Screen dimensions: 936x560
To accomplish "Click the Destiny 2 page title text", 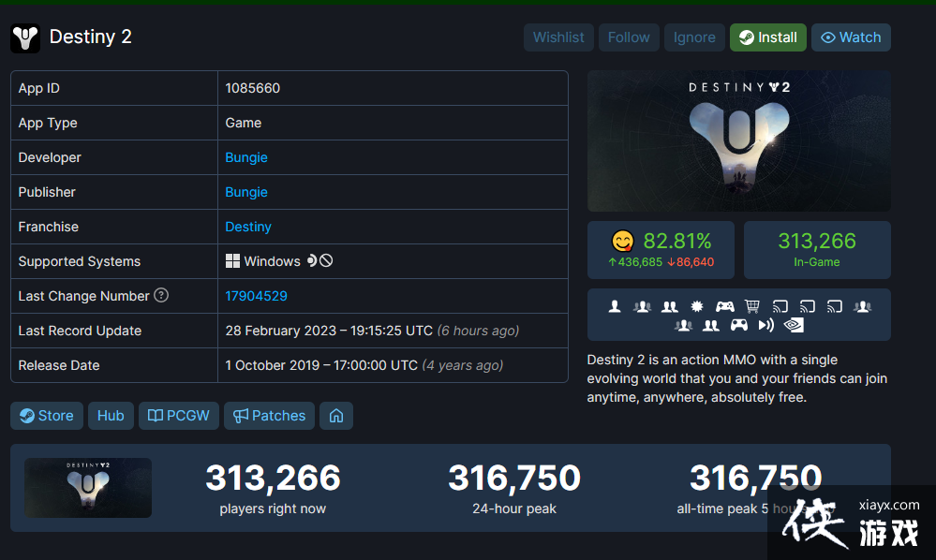I will (91, 37).
